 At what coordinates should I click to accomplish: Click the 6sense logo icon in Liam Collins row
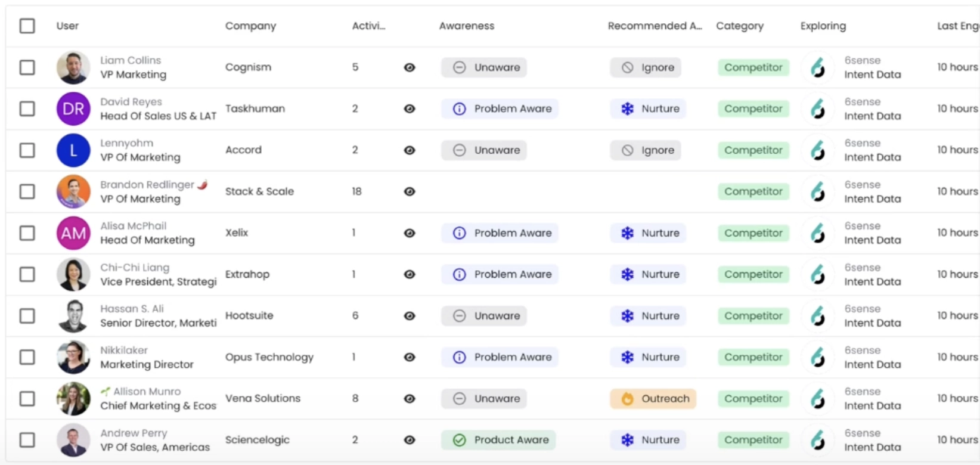pos(818,67)
